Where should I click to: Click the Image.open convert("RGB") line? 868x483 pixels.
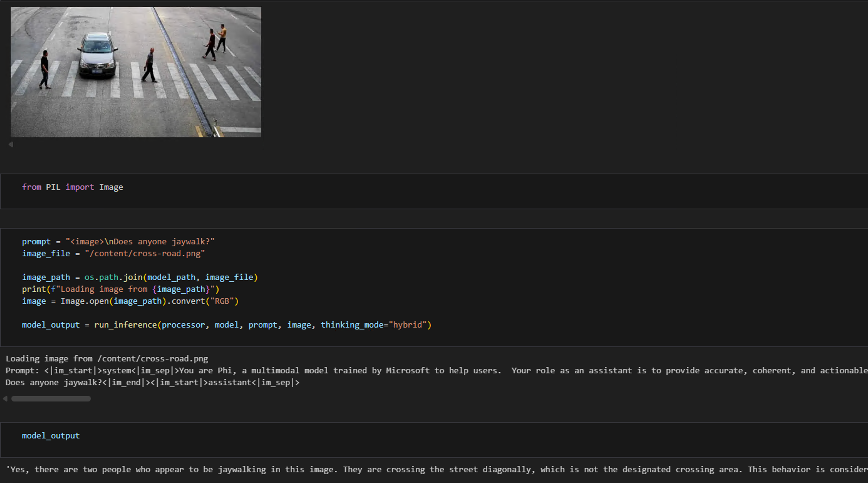pos(130,301)
